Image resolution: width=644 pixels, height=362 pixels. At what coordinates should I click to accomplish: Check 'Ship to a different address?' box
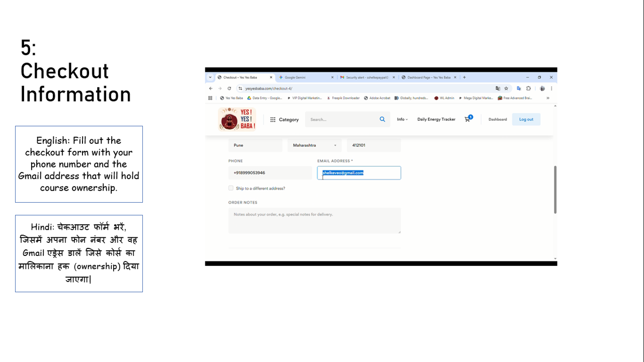(x=231, y=188)
